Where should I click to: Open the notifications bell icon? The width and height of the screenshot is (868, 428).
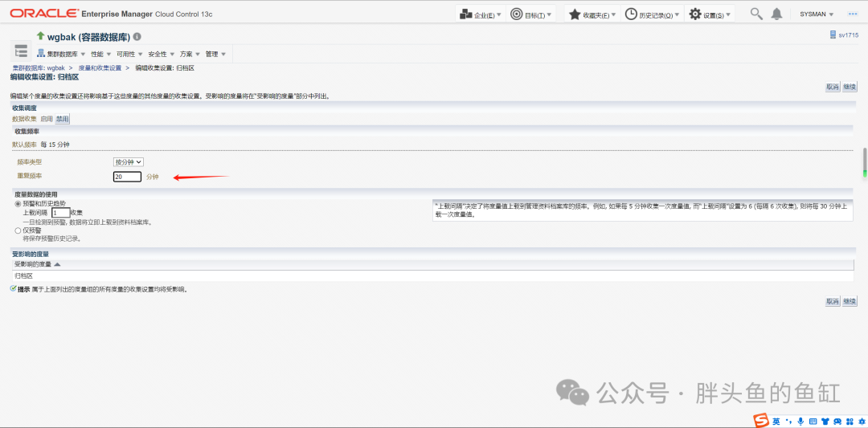[x=776, y=14]
